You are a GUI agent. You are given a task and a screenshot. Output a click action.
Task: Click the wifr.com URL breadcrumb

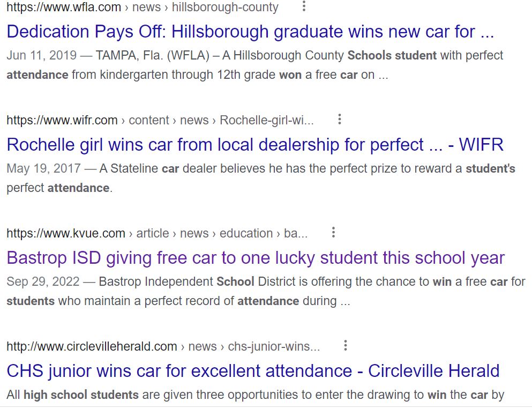click(160, 120)
